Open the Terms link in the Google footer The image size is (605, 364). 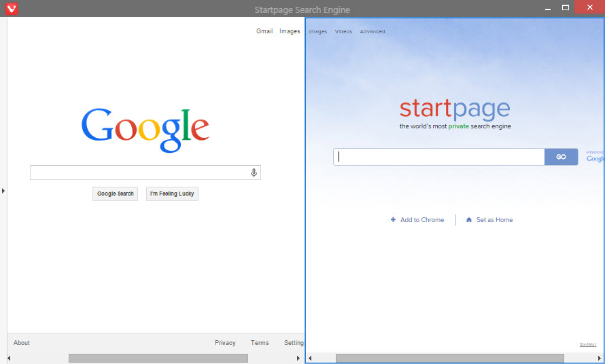[x=260, y=343]
